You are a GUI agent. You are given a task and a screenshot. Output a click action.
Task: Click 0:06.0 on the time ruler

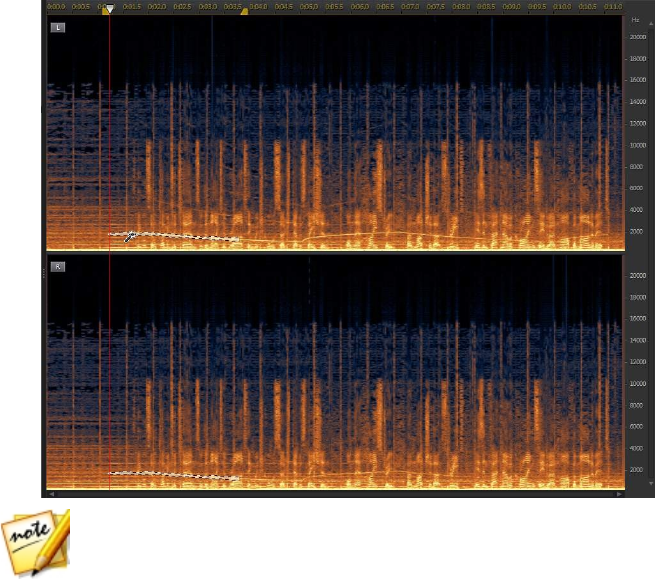pyautogui.click(x=360, y=7)
